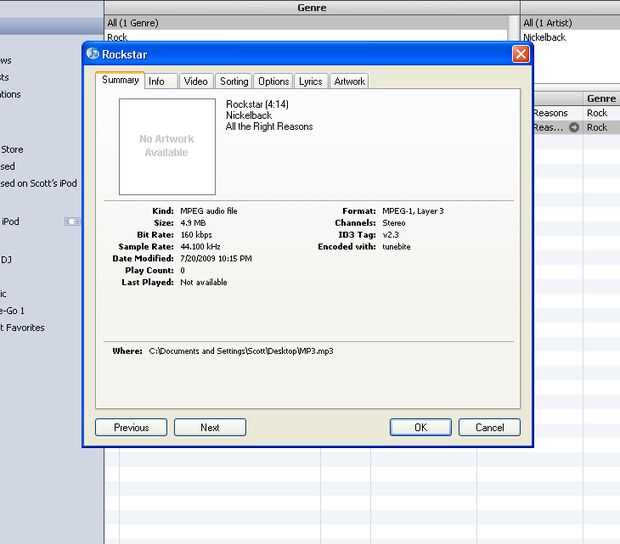Click the arrow icon beside Reas... row

[574, 127]
